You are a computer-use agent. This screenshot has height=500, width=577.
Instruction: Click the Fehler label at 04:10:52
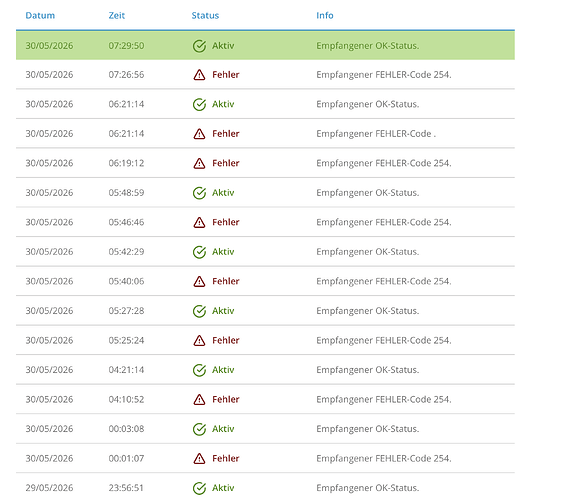(x=226, y=399)
